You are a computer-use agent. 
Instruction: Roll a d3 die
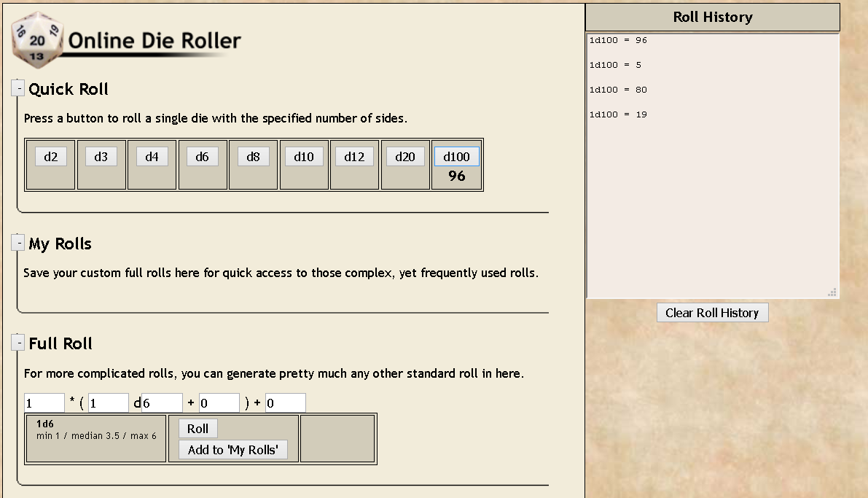(x=101, y=157)
